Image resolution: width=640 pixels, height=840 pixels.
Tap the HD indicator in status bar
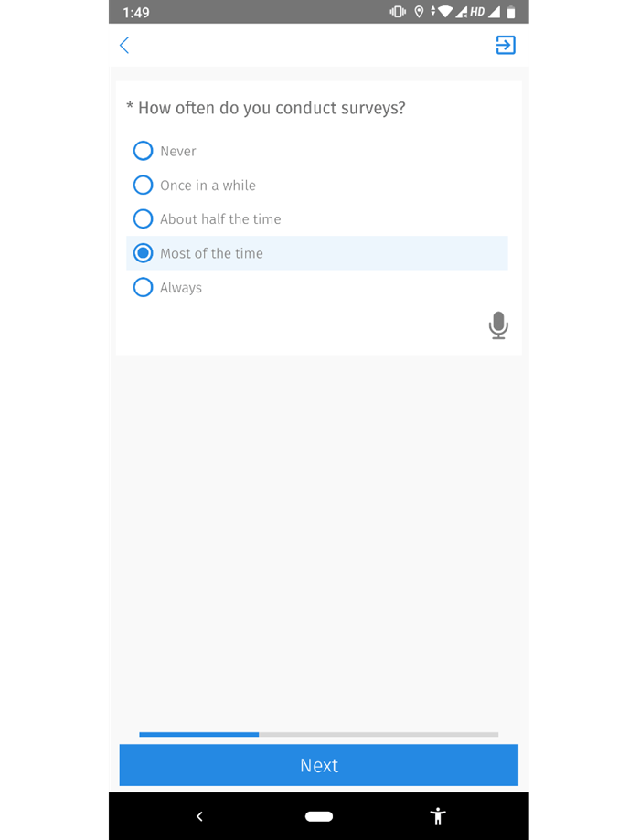point(476,12)
